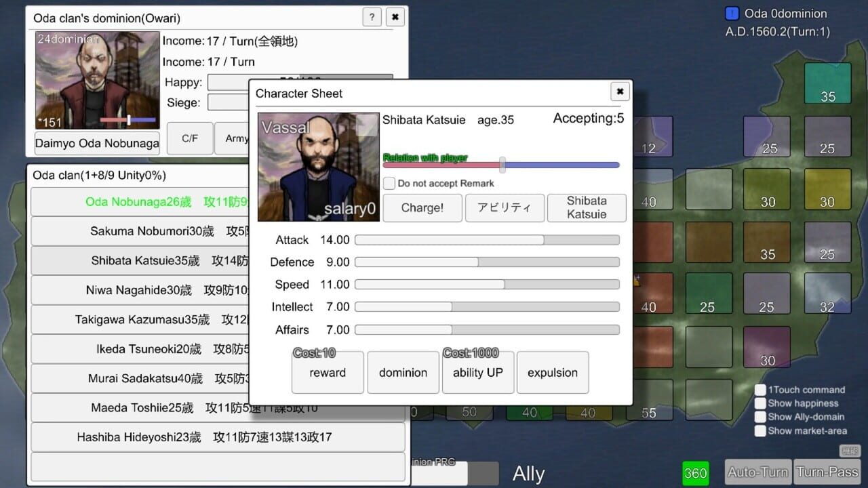Image resolution: width=868 pixels, height=488 pixels.
Task: Choose Niwa Nagahide in the clan list
Action: click(x=139, y=290)
